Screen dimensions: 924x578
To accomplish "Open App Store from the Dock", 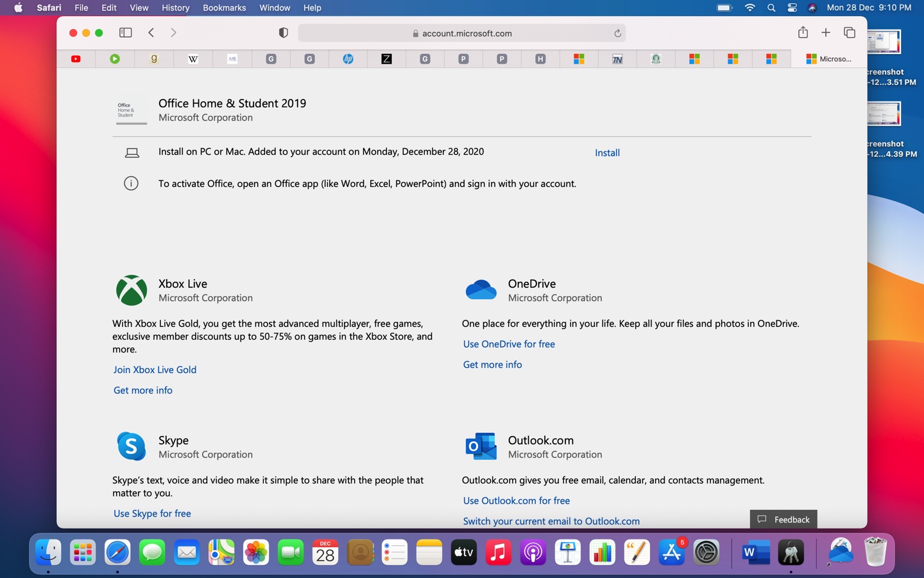I will 671,552.
